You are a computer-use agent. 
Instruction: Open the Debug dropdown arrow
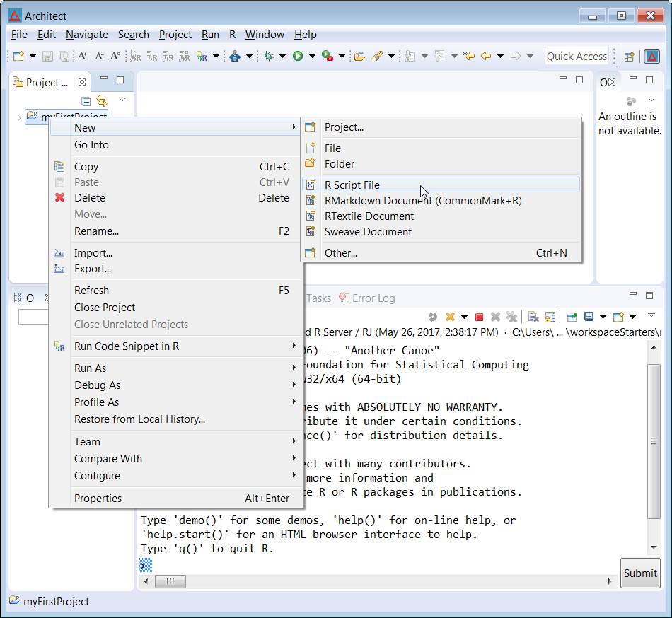(x=282, y=56)
